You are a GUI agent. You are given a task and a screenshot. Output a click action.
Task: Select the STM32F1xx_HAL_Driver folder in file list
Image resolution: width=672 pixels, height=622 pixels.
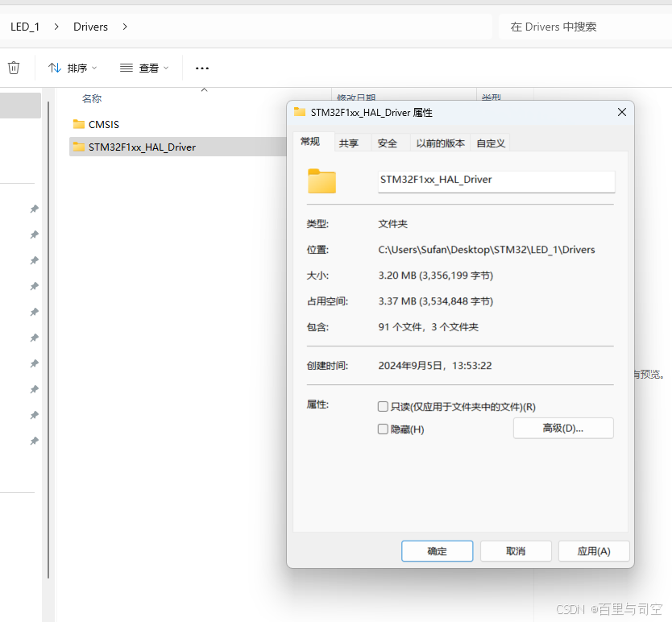178,147
